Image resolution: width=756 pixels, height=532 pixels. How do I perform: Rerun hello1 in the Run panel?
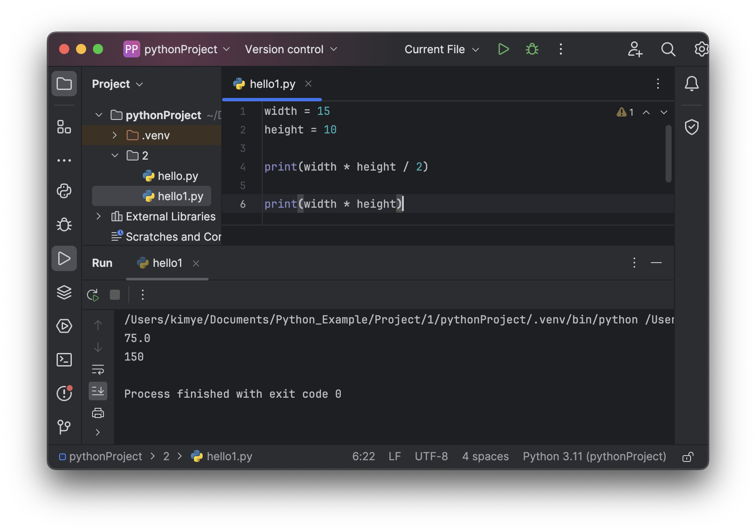point(93,295)
